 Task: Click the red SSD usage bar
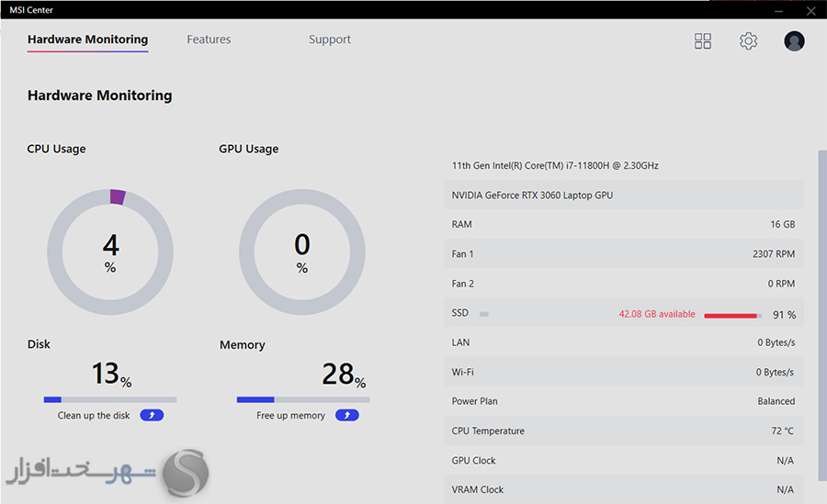coord(731,315)
